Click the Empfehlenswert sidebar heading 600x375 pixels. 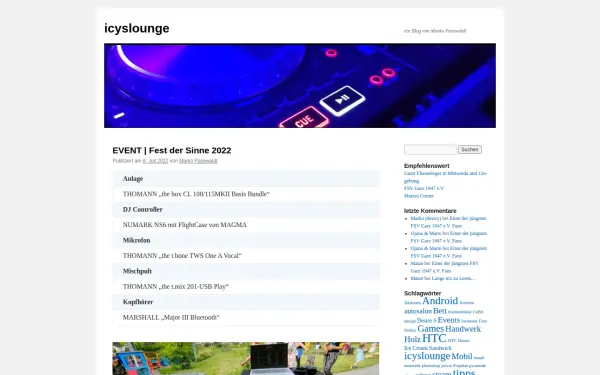click(427, 166)
